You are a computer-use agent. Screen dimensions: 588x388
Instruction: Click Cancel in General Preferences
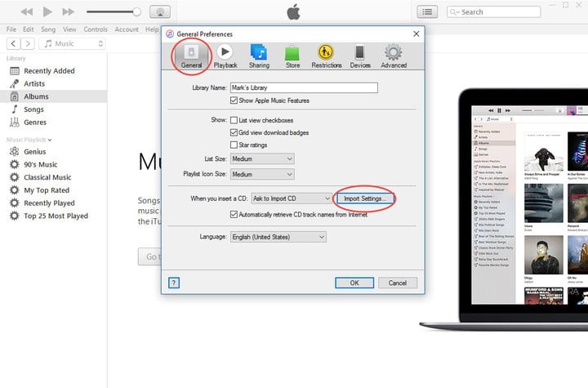coord(398,283)
